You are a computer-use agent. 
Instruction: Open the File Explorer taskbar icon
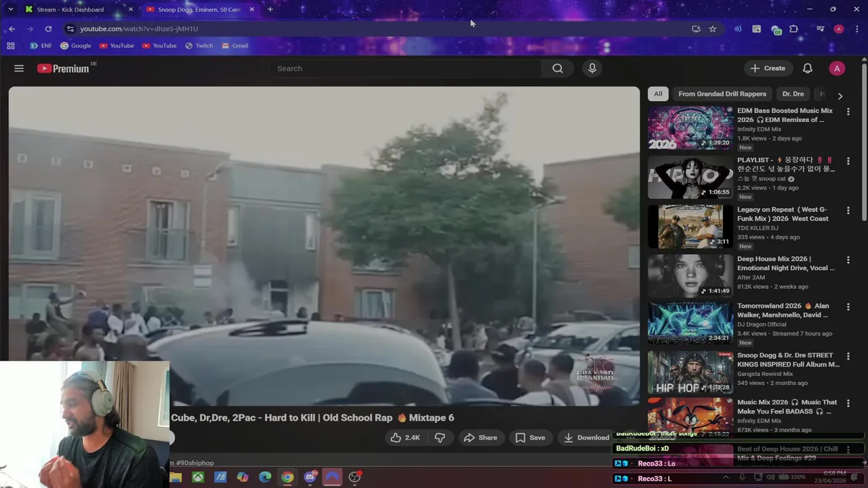(176, 477)
